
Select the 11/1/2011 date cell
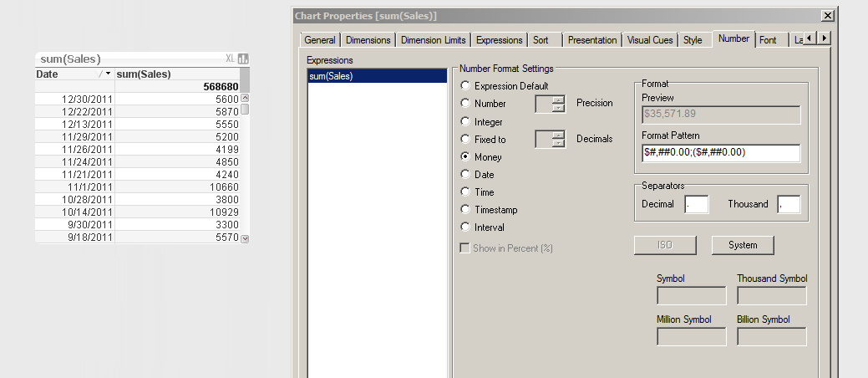click(74, 186)
